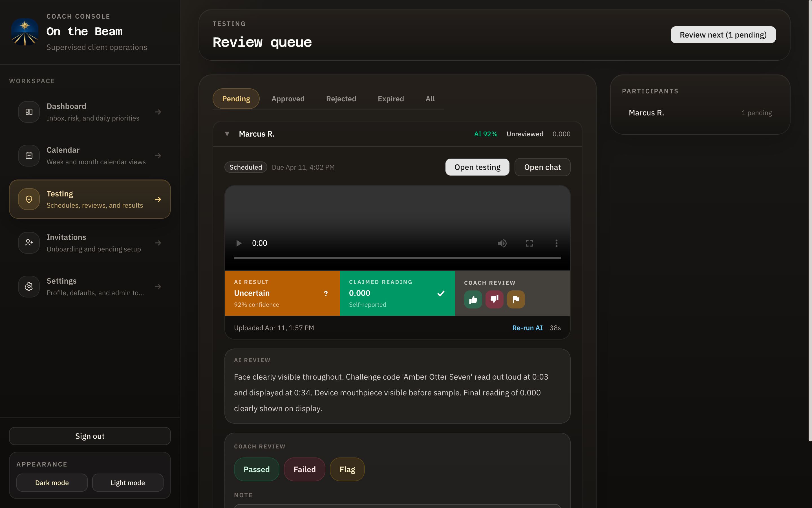Viewport: 812px width, 508px height.
Task: Click the Due Apr 11, 4:02 PM text
Action: coord(303,167)
